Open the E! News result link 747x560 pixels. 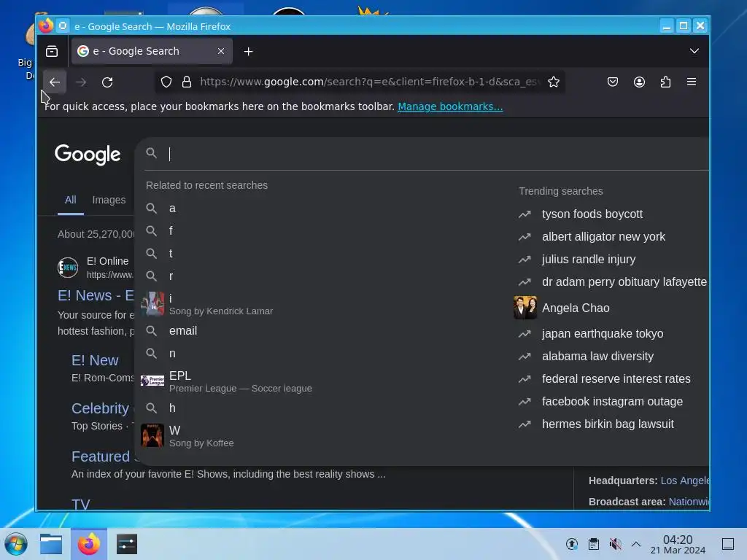tap(96, 296)
